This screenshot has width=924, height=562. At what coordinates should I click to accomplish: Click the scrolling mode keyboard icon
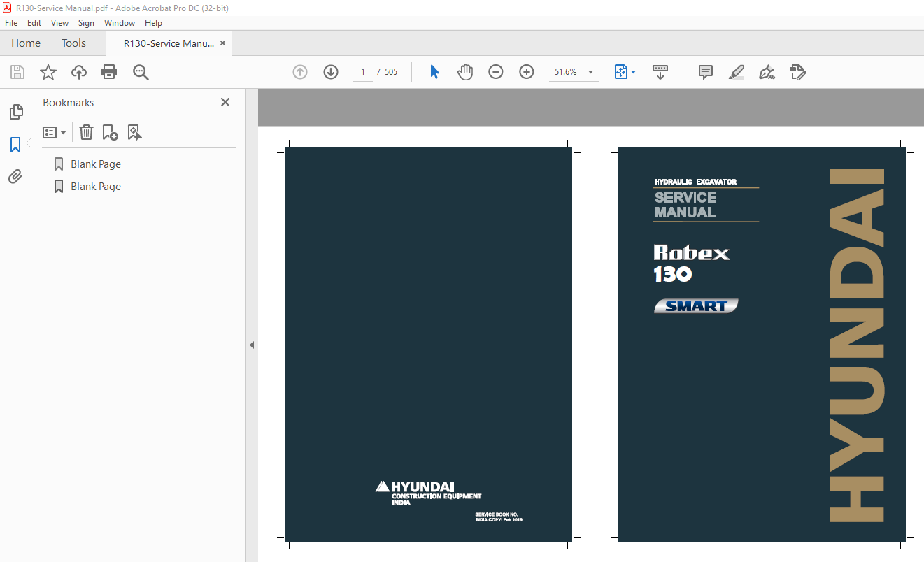660,72
